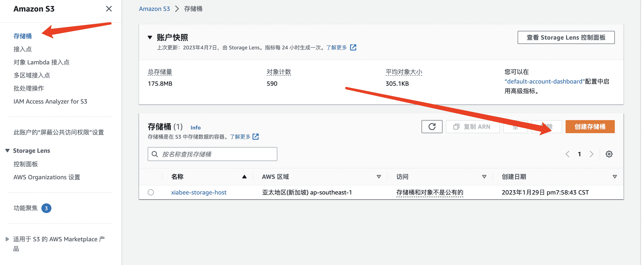Collapse the Storage Lens section
The image size is (644, 265).
coord(7,150)
